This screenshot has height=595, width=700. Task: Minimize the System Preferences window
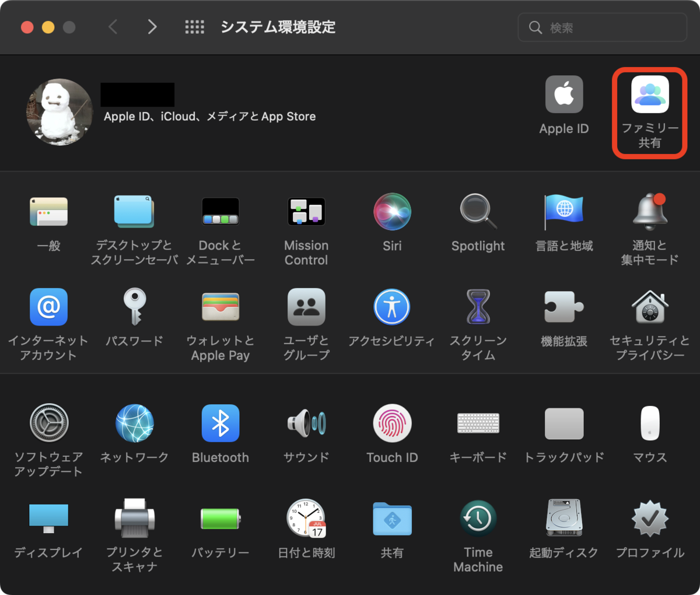[x=48, y=27]
